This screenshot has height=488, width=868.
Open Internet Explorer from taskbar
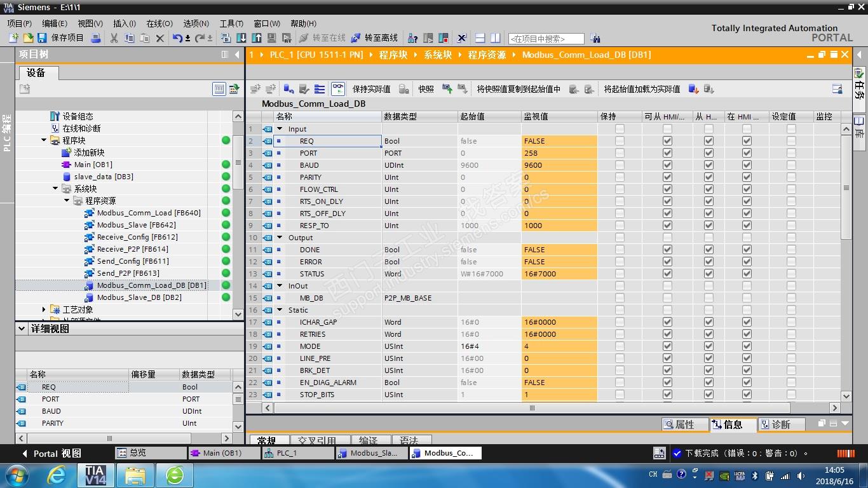coord(57,475)
